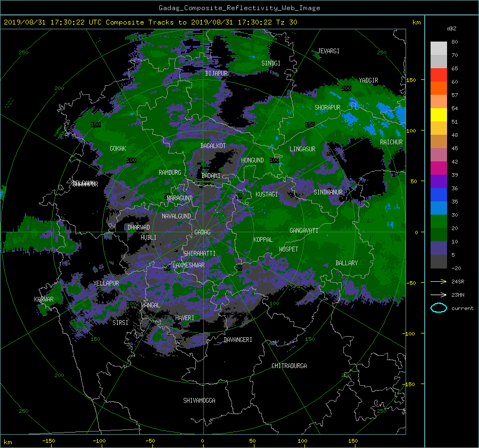Click the HUNGUND city label
This screenshot has width=479, height=448.
(x=252, y=160)
